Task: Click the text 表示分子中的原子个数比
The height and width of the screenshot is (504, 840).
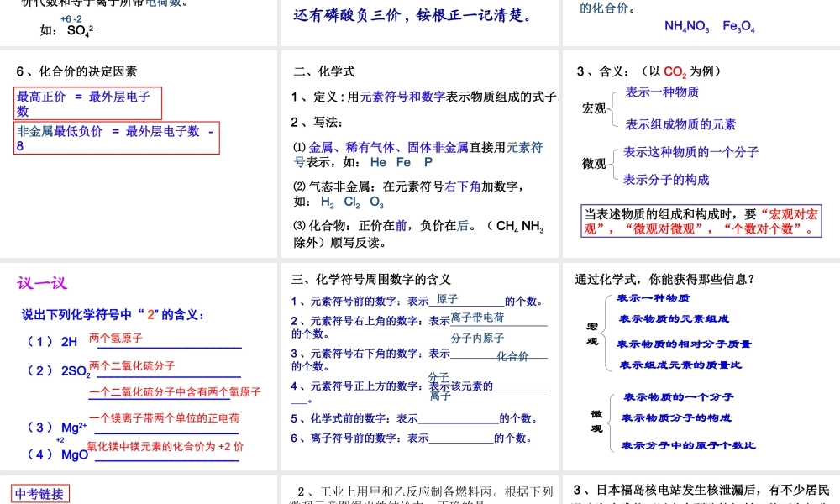Action: (x=689, y=445)
